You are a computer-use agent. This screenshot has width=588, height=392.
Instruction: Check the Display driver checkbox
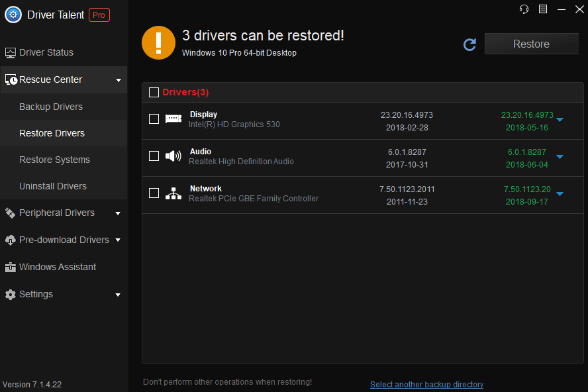click(154, 119)
